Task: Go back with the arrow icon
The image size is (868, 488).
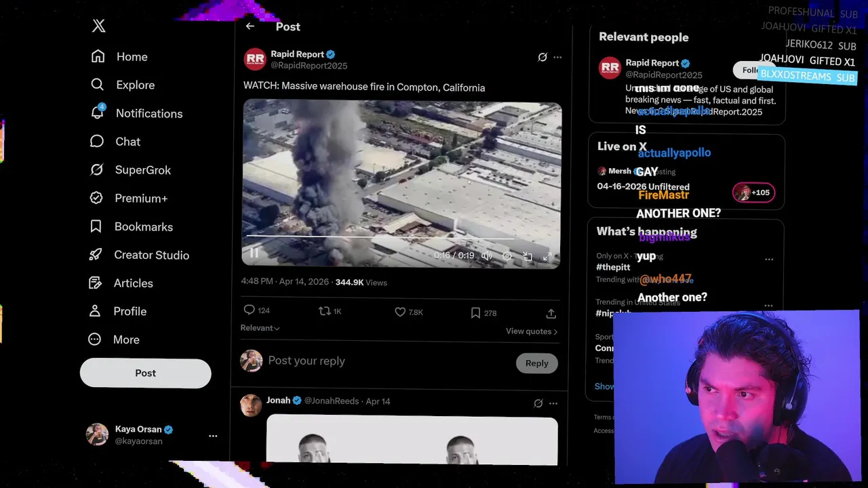Action: 250,26
